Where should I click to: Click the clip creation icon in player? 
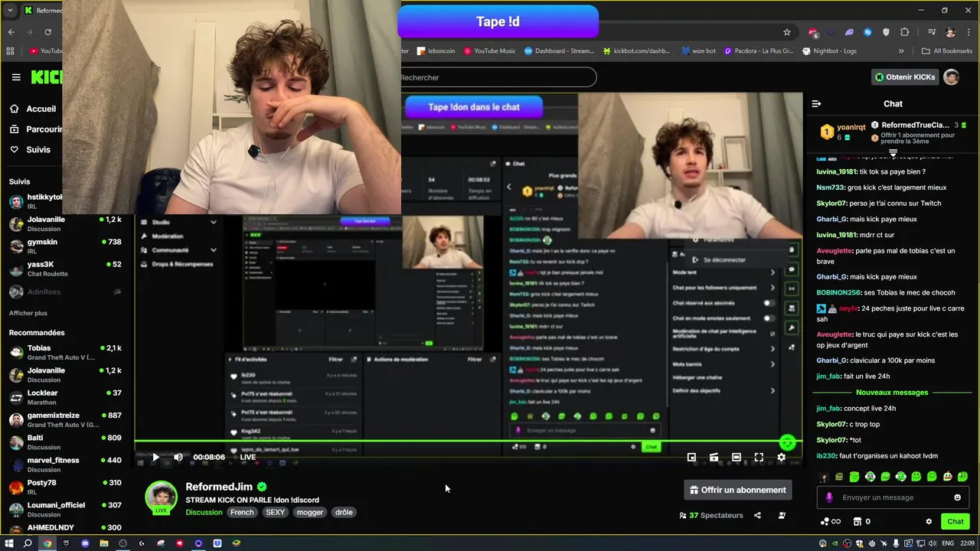coord(714,457)
